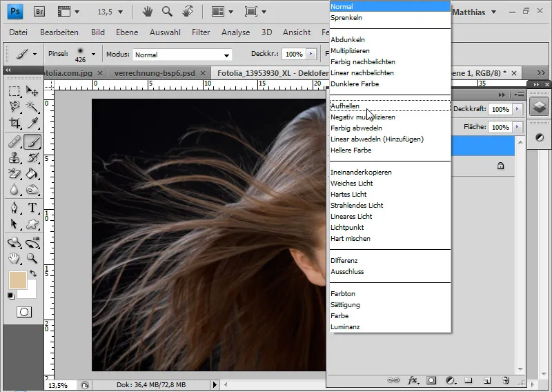This screenshot has width=552, height=392.
Task: Swap foreground and background colors
Action: [x=33, y=273]
